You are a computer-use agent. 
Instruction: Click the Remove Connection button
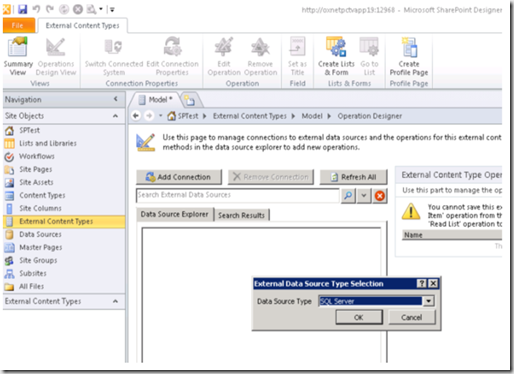tap(271, 177)
